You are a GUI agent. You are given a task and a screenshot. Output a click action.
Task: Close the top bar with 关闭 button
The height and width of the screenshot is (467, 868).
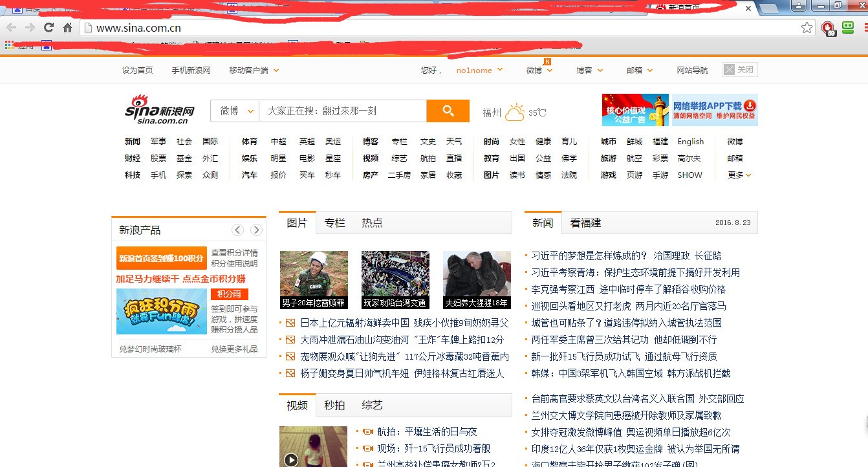[740, 70]
